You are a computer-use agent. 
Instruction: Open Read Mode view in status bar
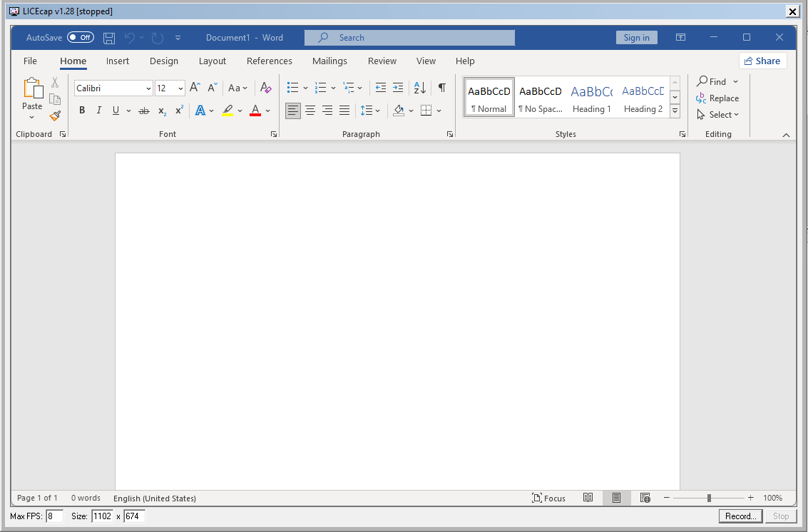pyautogui.click(x=588, y=498)
